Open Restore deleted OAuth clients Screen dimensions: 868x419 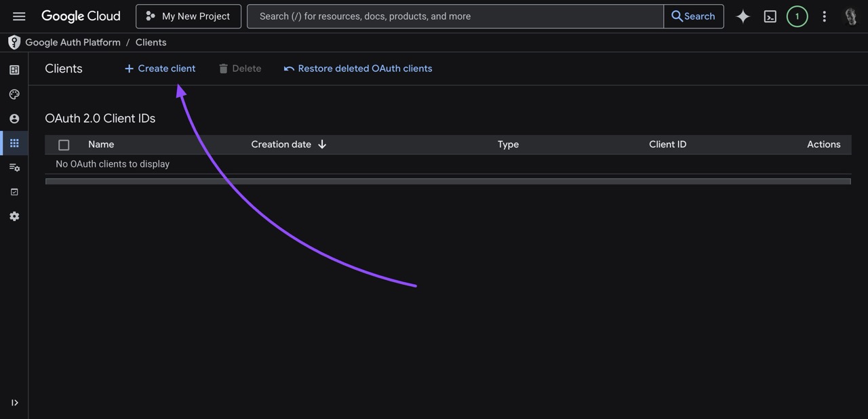(358, 68)
